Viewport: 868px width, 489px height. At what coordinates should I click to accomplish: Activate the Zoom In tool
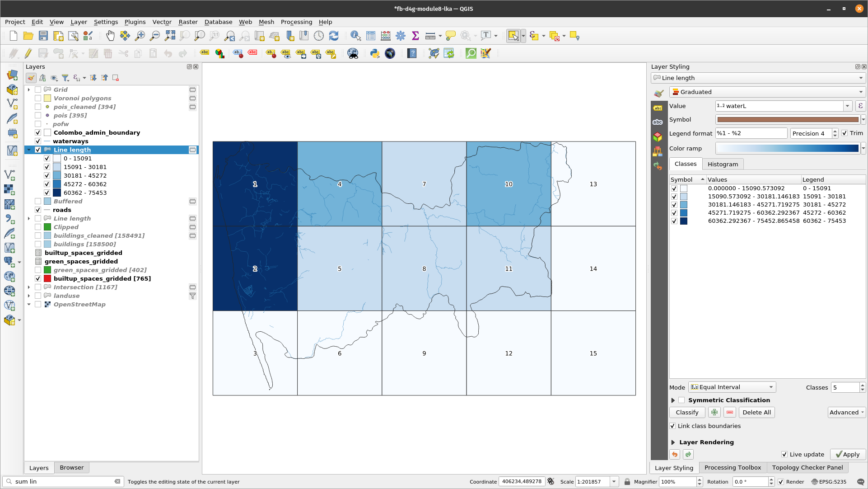[140, 36]
